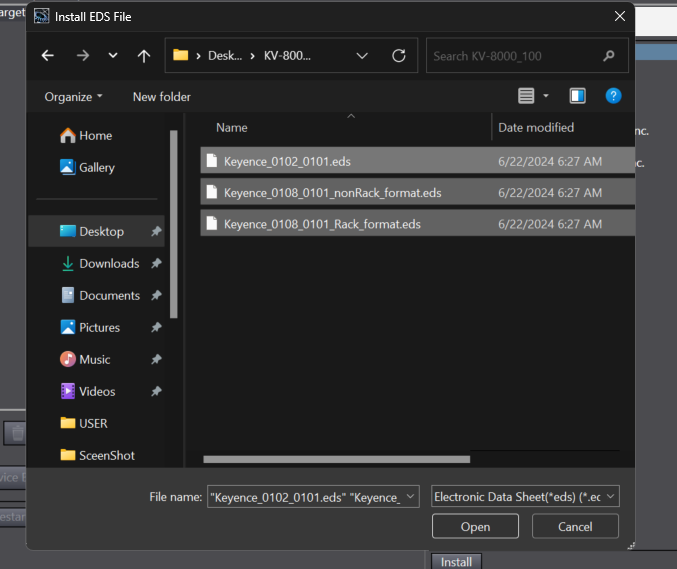Click trash icon in background window

click(x=17, y=433)
